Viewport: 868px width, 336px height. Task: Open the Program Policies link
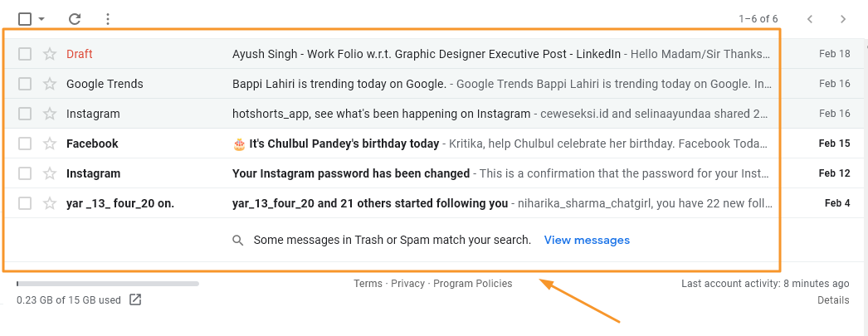(473, 284)
